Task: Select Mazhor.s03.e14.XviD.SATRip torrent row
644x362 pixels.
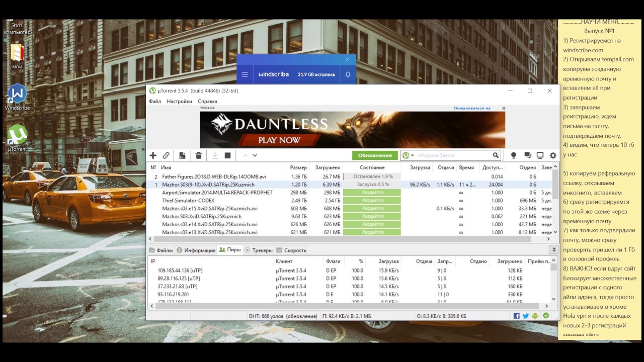Action: (x=350, y=225)
